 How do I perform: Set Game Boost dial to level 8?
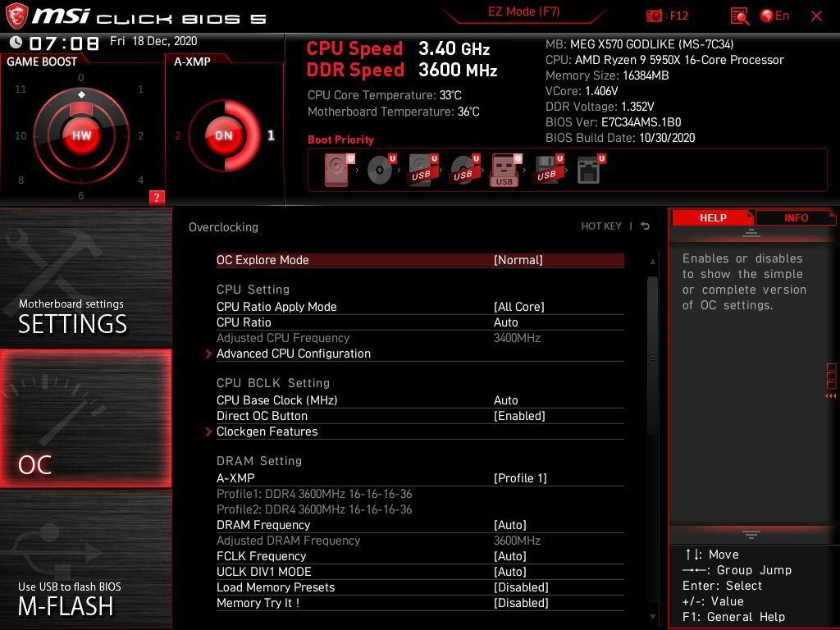coord(21,180)
